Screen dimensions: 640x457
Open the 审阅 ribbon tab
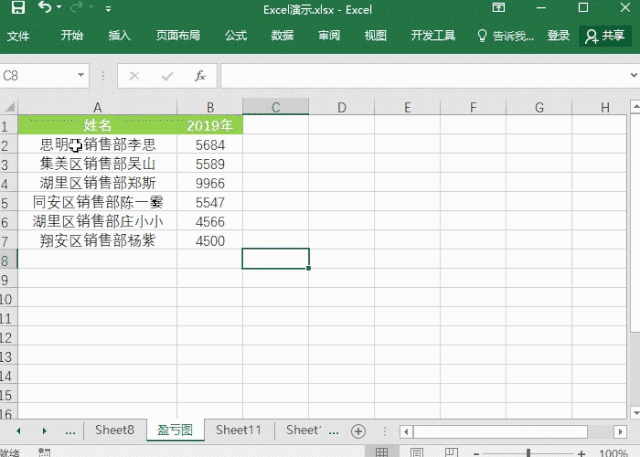pyautogui.click(x=329, y=35)
